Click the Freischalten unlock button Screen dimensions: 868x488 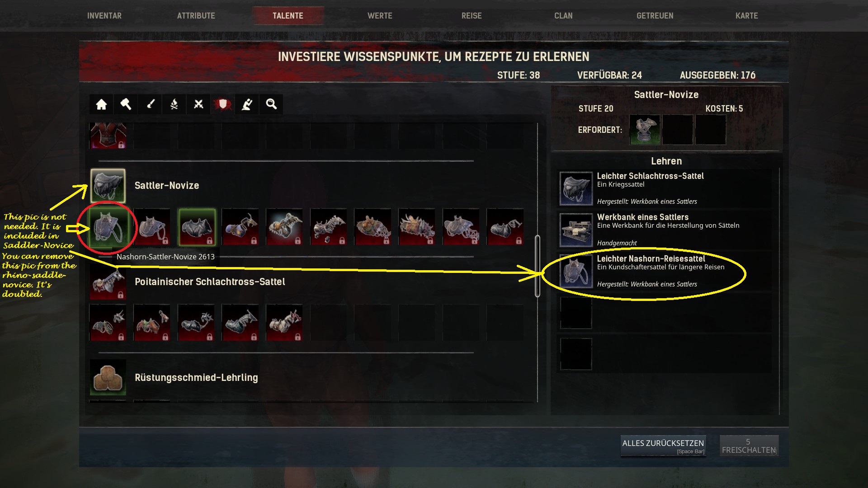tap(749, 446)
